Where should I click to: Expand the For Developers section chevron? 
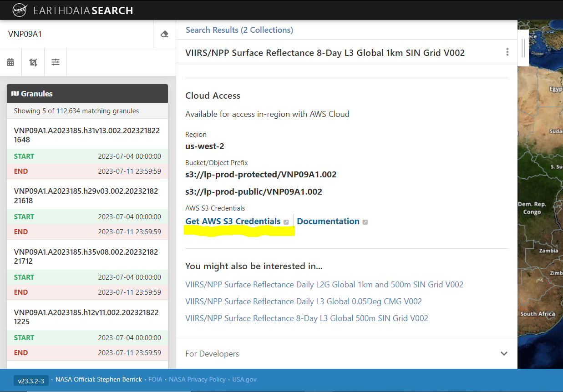pos(504,354)
